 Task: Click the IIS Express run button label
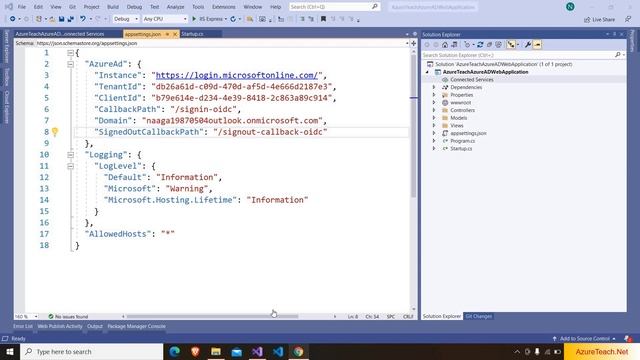(211, 19)
